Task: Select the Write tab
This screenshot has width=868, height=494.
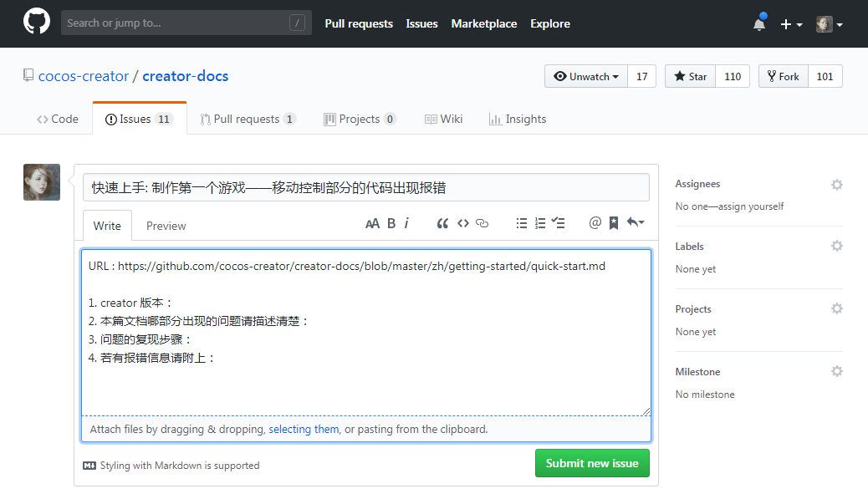Action: [107, 226]
